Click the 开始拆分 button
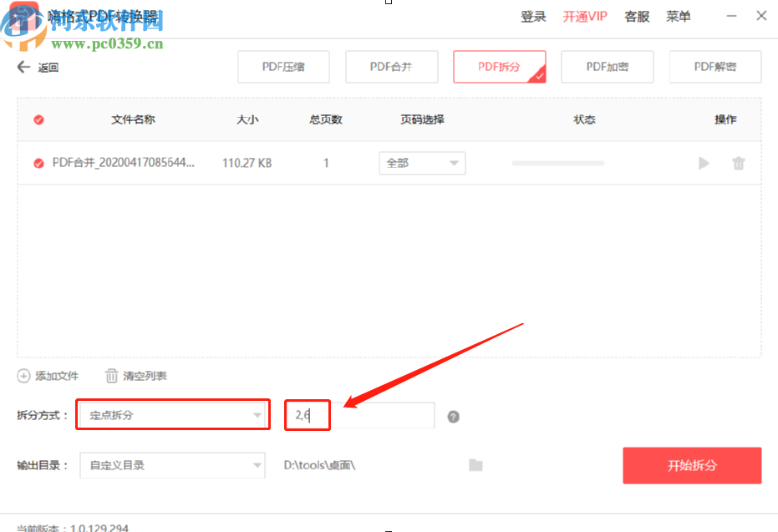The image size is (778, 532). tap(692, 465)
